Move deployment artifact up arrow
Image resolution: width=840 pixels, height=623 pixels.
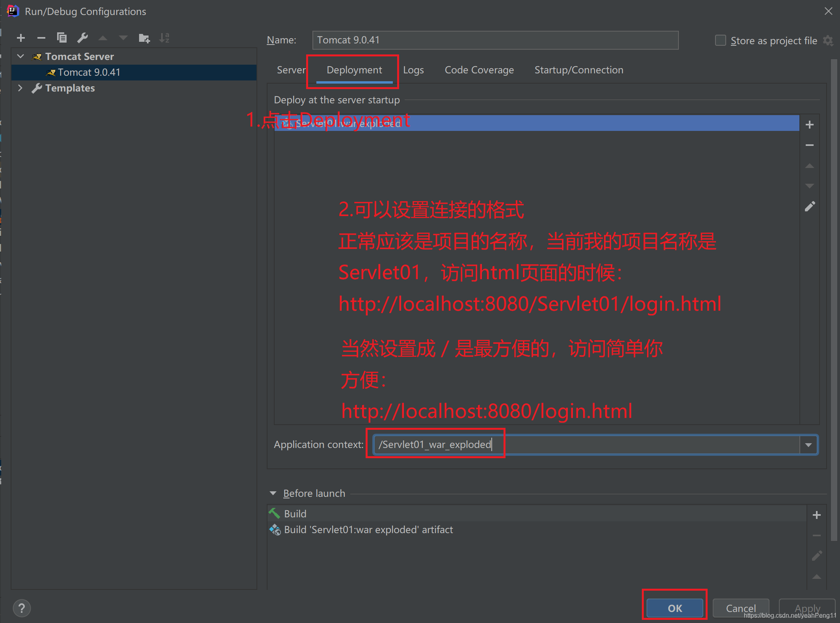coord(810,166)
